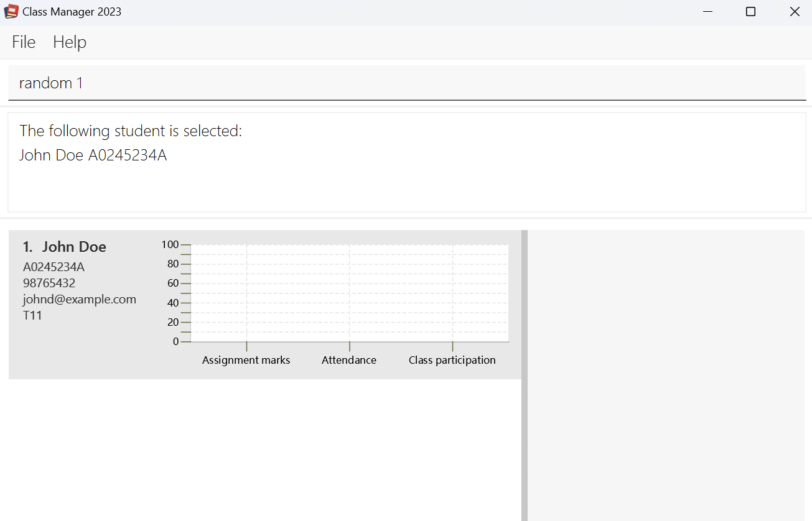Viewport: 812px width, 521px height.
Task: Click the Class Manager app icon in title bar
Action: pyautogui.click(x=11, y=11)
